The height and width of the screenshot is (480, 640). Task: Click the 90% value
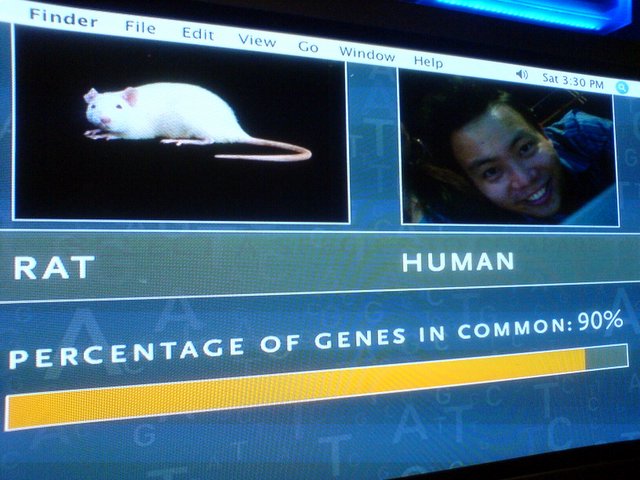pyautogui.click(x=600, y=321)
